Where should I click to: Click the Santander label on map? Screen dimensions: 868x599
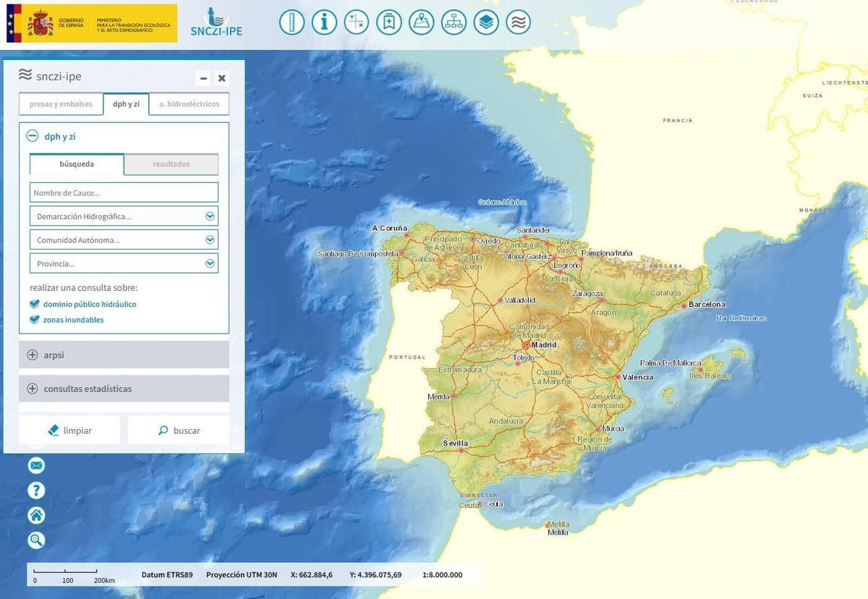tap(534, 230)
